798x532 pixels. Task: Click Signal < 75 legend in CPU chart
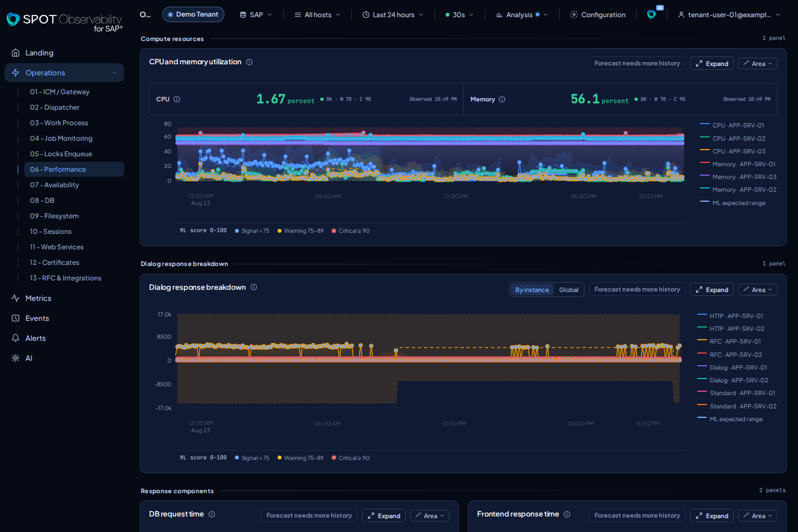tap(252, 231)
